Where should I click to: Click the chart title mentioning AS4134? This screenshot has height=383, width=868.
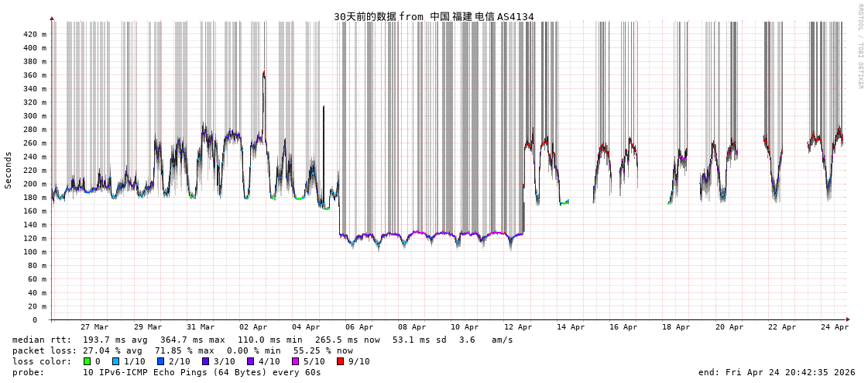tap(434, 16)
